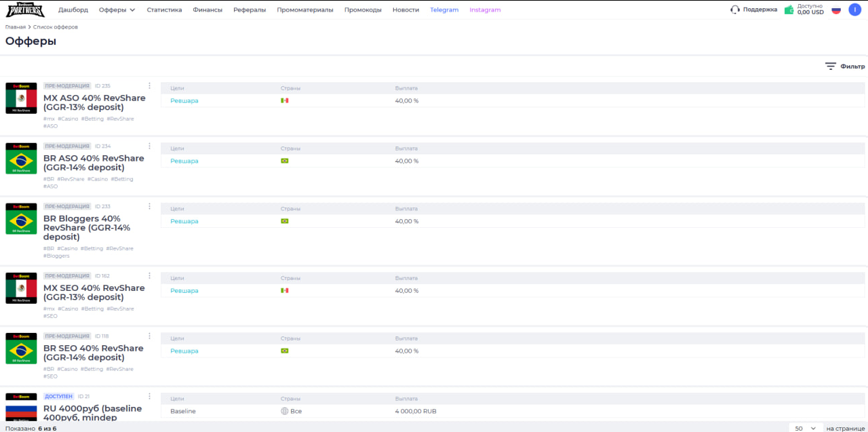Open three-dot menu for offer ID 235

click(149, 86)
